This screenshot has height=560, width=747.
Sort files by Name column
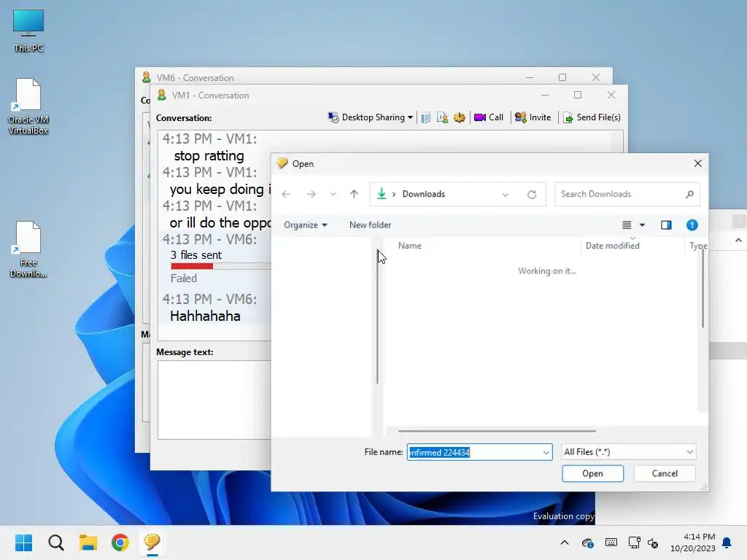410,246
